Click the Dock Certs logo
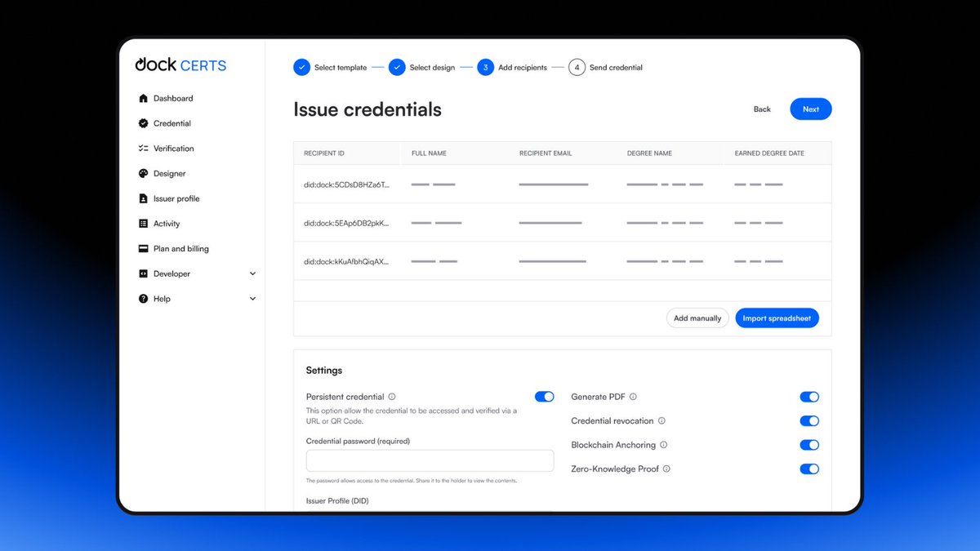This screenshot has height=551, width=980. [x=180, y=64]
